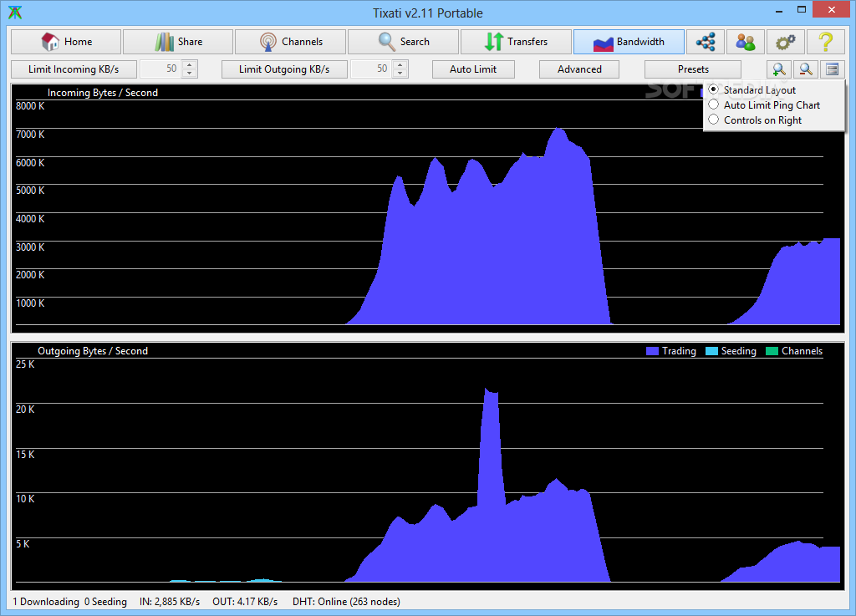Open the Search tab
This screenshot has height=616, width=856.
(x=404, y=42)
